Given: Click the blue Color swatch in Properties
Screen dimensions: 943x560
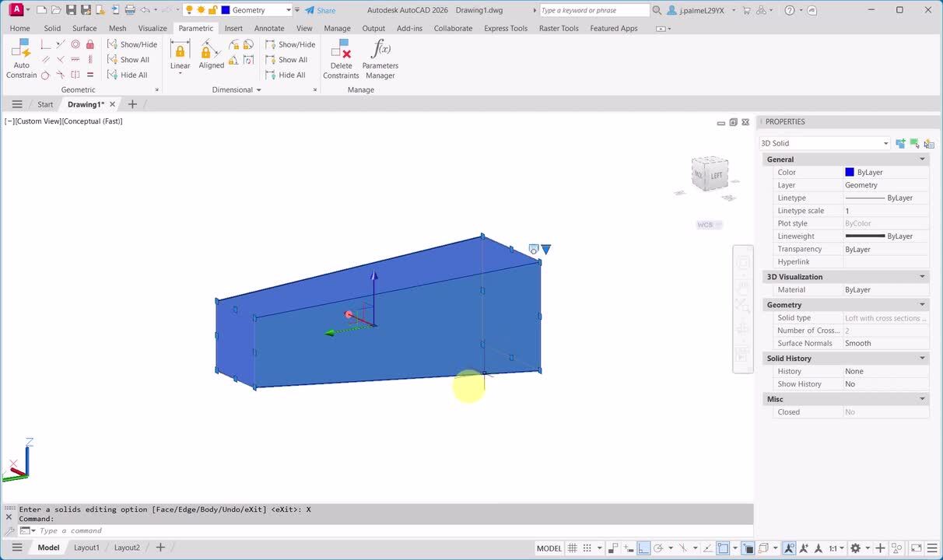Looking at the screenshot, I should point(850,173).
